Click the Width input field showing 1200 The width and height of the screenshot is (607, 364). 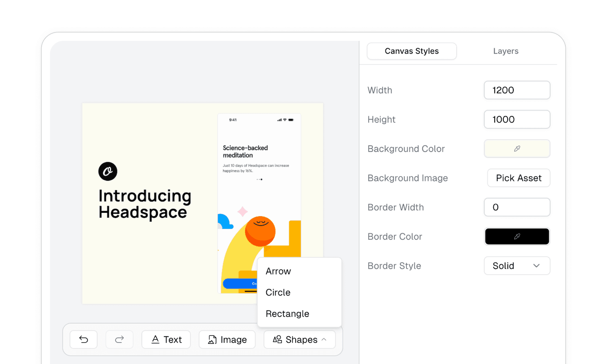click(517, 90)
